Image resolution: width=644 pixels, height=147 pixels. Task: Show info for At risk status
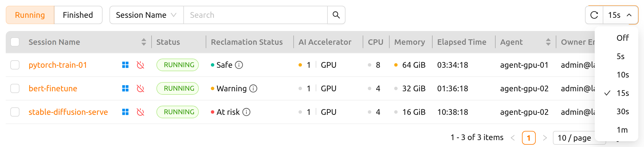(246, 112)
